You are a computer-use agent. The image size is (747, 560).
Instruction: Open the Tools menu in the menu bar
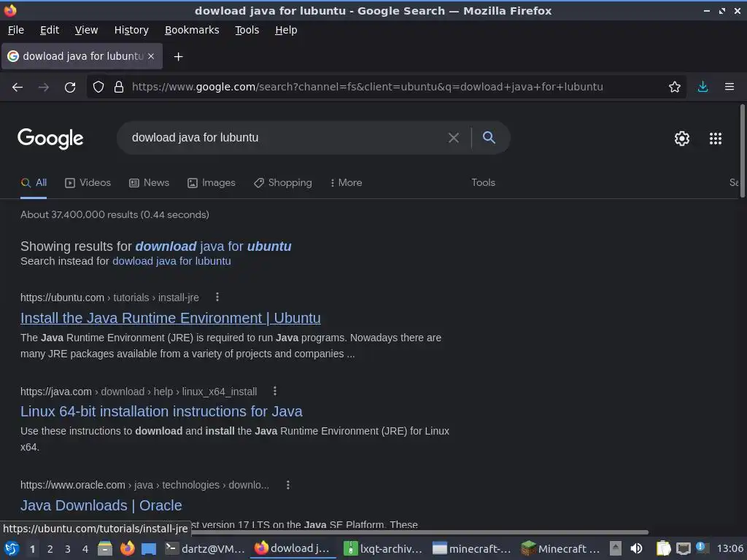point(247,30)
